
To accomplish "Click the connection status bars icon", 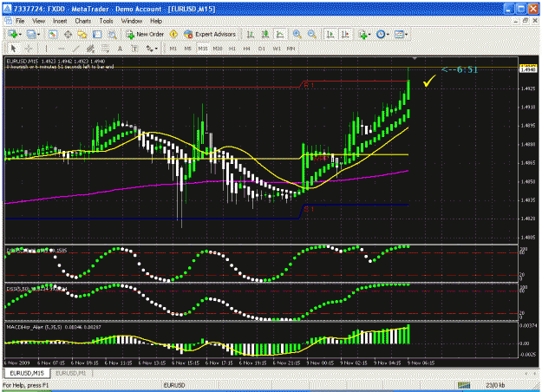I will 464,385.
